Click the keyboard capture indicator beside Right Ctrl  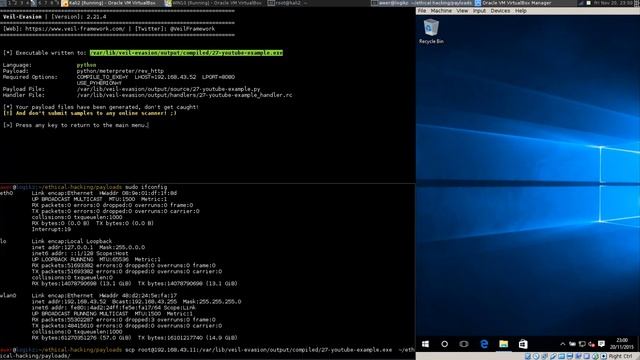tap(604, 356)
